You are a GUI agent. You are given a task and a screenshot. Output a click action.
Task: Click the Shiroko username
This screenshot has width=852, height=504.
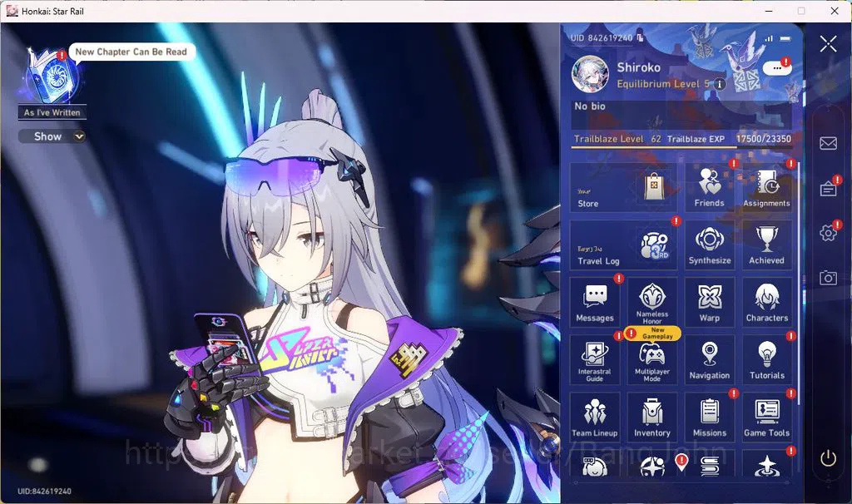tap(638, 67)
